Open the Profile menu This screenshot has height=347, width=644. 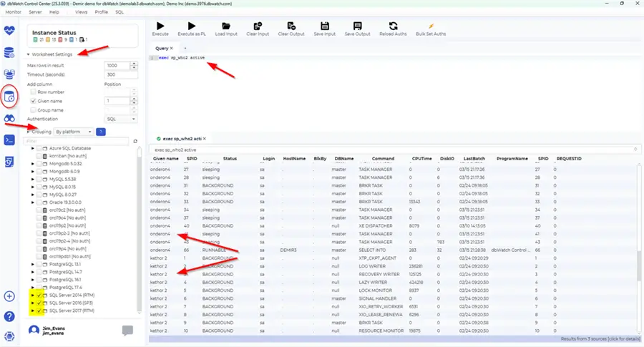[102, 12]
